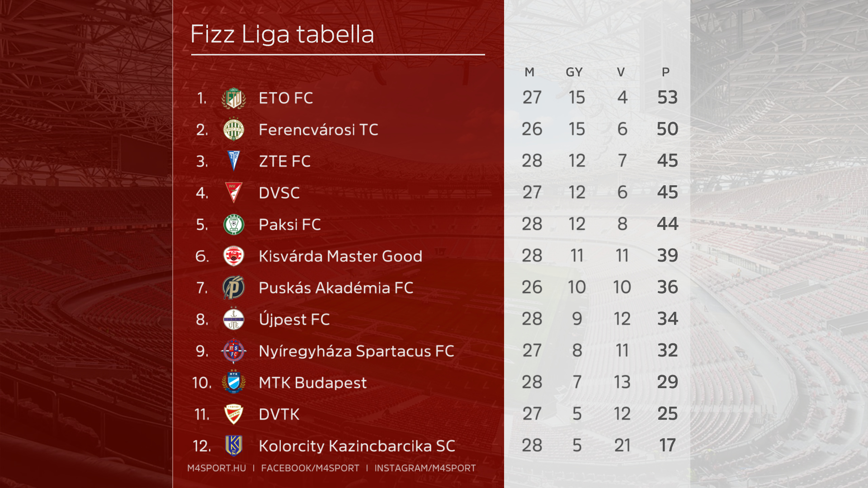Select the ZTE FC blue pennant logo
The width and height of the screenshot is (868, 488).
(234, 161)
